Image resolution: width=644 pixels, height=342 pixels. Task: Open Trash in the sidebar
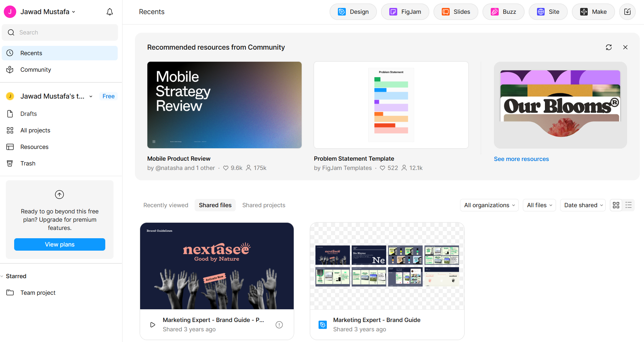pos(60,163)
